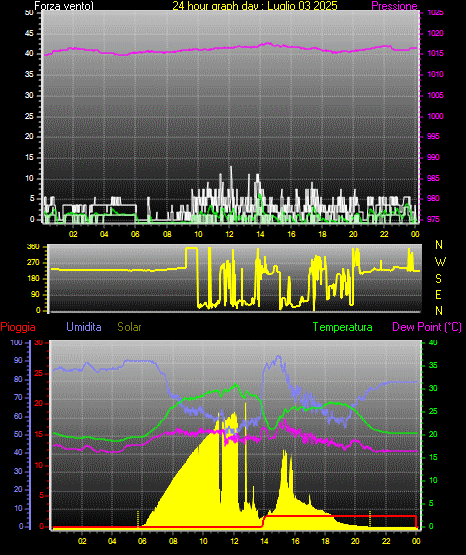This screenshot has width=466, height=555.
Task: Click the Pioggia legend label
Action: 18,327
